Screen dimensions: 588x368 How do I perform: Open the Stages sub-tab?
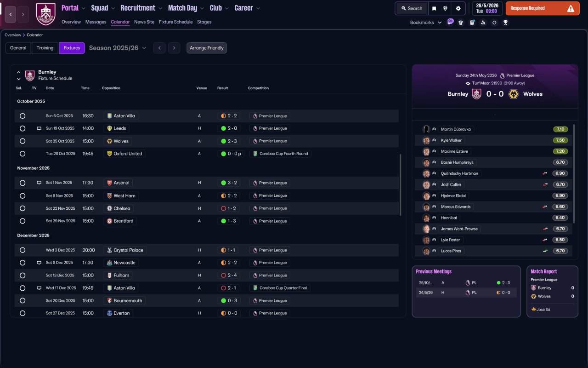coord(204,22)
